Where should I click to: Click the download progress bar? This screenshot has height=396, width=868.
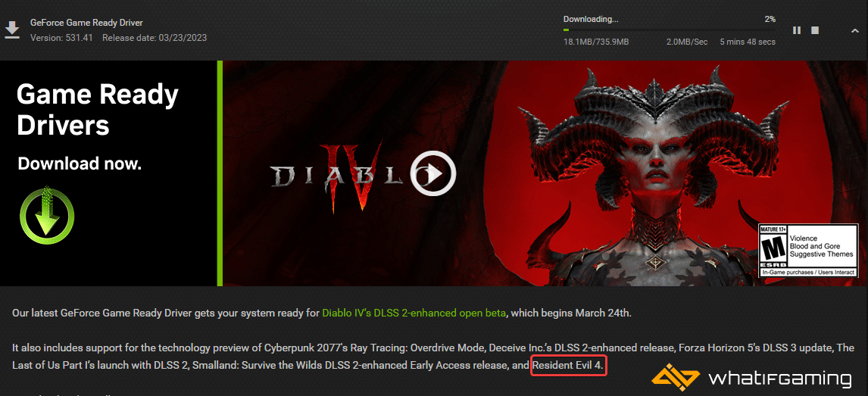[670, 30]
